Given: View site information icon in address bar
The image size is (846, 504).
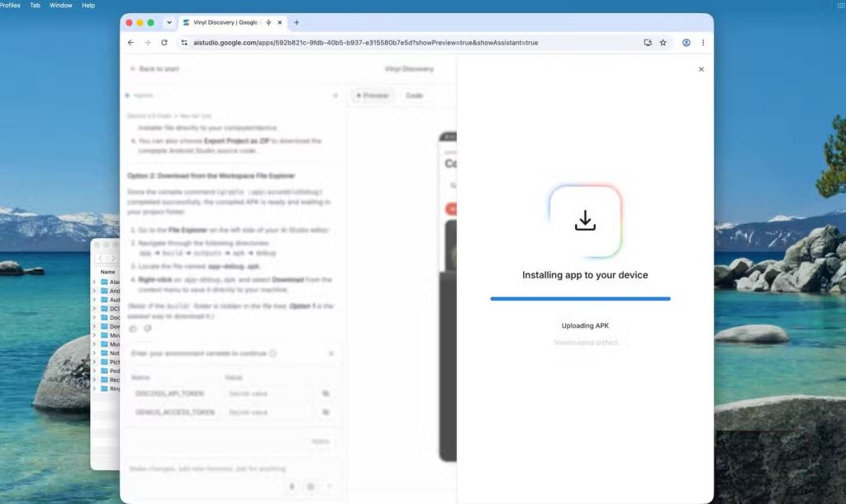Looking at the screenshot, I should [184, 43].
